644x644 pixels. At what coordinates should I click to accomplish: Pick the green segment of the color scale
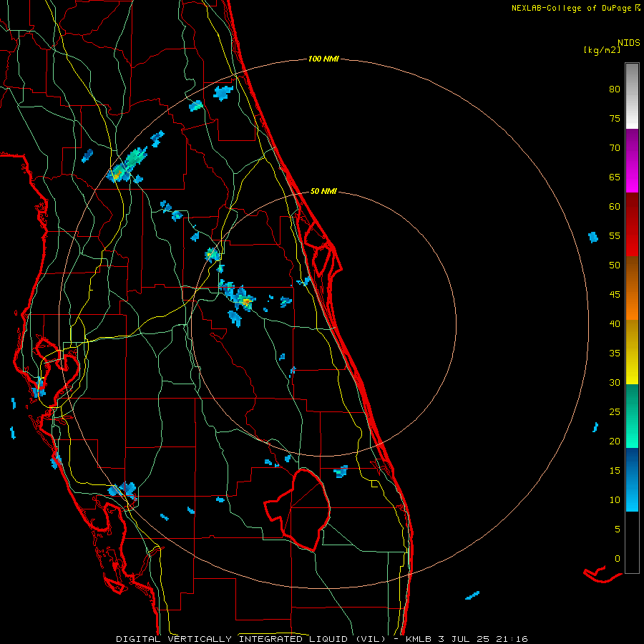click(x=632, y=416)
